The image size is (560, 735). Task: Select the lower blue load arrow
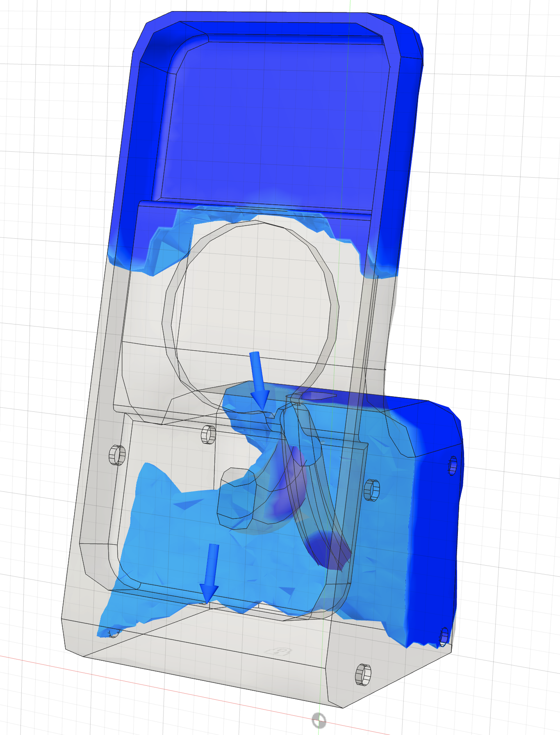(x=210, y=572)
